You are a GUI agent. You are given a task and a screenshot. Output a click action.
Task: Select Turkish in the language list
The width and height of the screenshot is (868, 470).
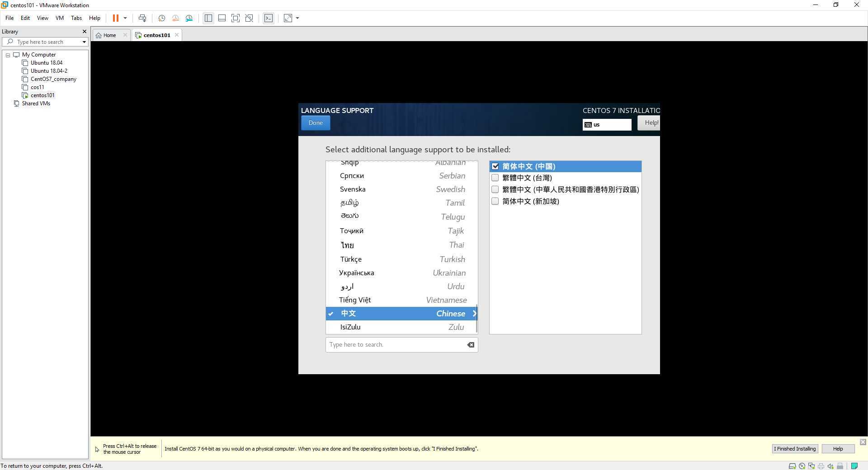coord(401,259)
